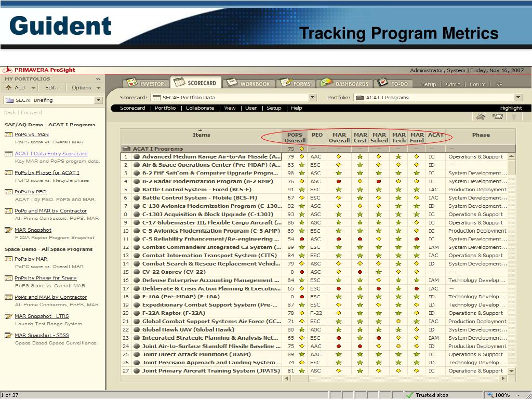Click the PoPs vs. MAR scorecard icon
The width and height of the screenshot is (532, 399).
8,135
